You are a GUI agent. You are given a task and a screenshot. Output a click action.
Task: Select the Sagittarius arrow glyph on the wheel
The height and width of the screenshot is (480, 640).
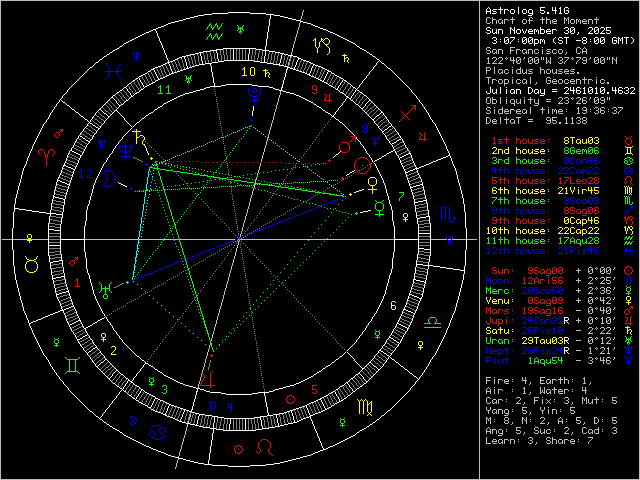pyautogui.click(x=408, y=113)
